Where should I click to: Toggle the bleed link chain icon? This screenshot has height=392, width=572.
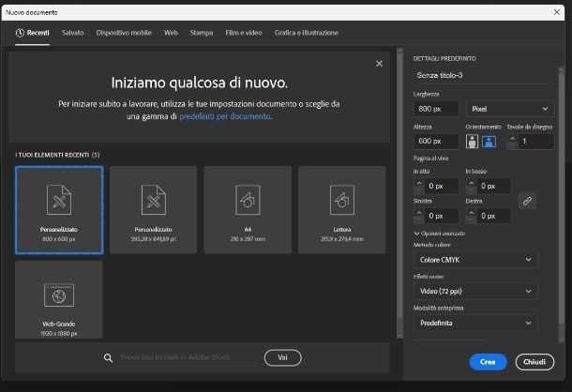(527, 201)
